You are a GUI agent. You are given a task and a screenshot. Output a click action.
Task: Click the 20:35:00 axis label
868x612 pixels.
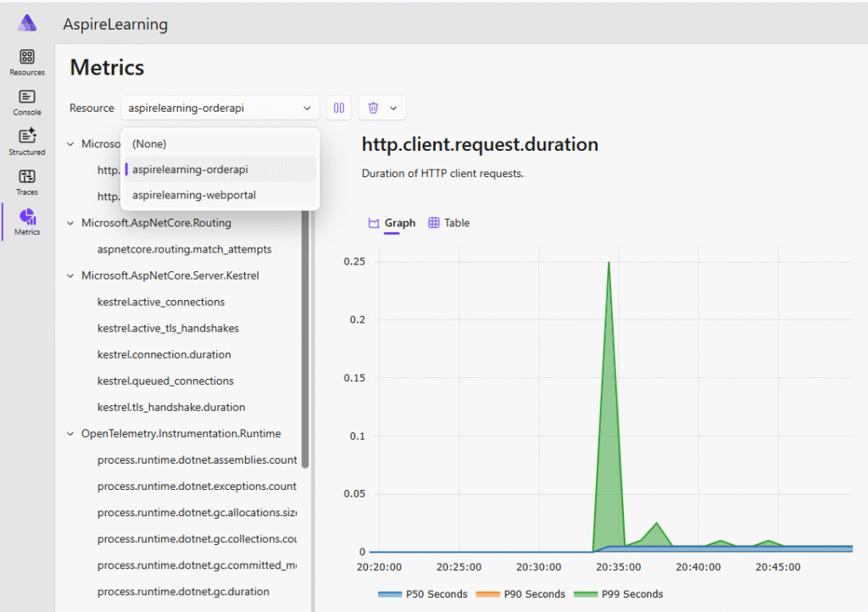(618, 567)
